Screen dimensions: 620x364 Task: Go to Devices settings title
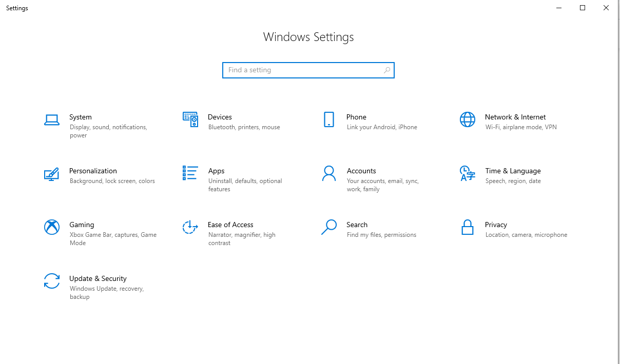[x=220, y=117]
